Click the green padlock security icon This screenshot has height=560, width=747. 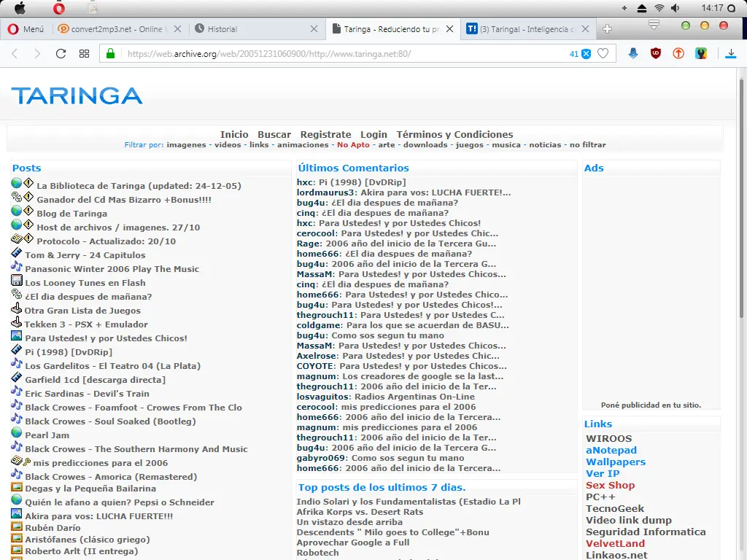tap(111, 54)
